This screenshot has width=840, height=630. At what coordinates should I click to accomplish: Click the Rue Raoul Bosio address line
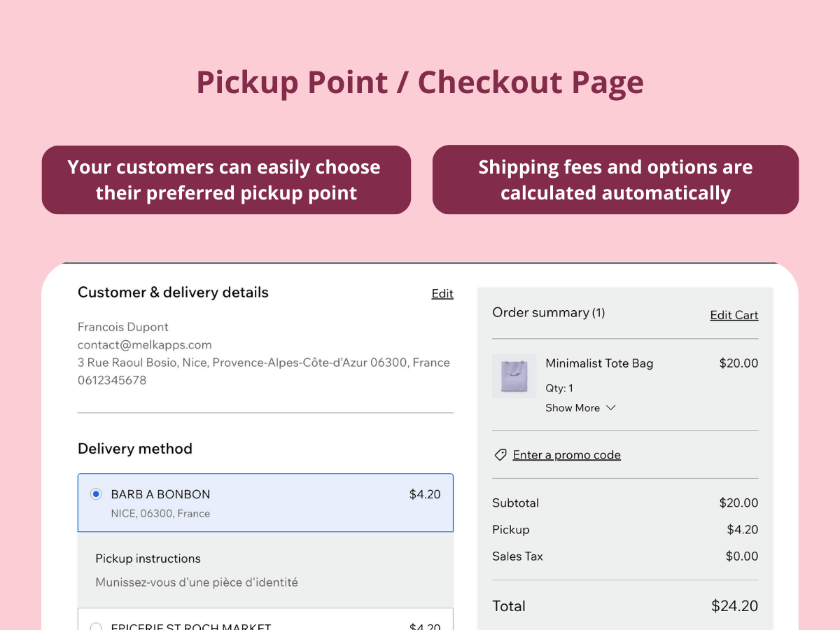263,363
